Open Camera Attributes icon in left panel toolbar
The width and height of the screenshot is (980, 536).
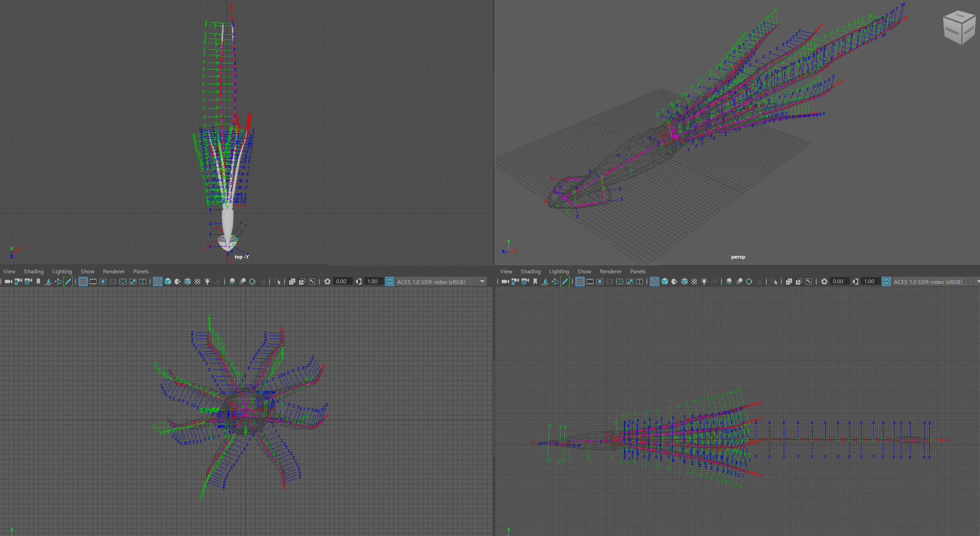pos(28,281)
